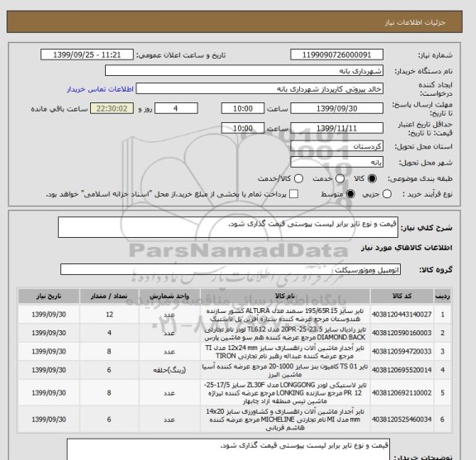Select product code 403812059016003
The width and height of the screenshot is (476, 460).
point(402,333)
